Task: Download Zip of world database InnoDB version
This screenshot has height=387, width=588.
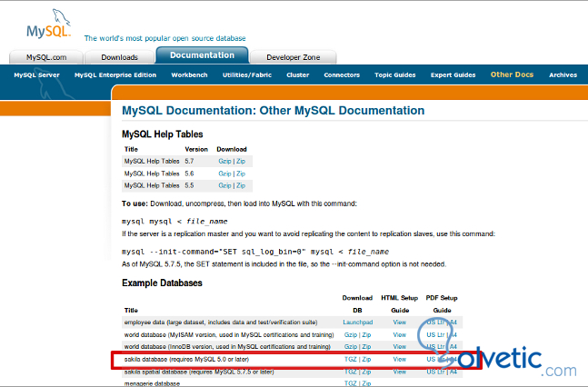Action: [x=366, y=347]
